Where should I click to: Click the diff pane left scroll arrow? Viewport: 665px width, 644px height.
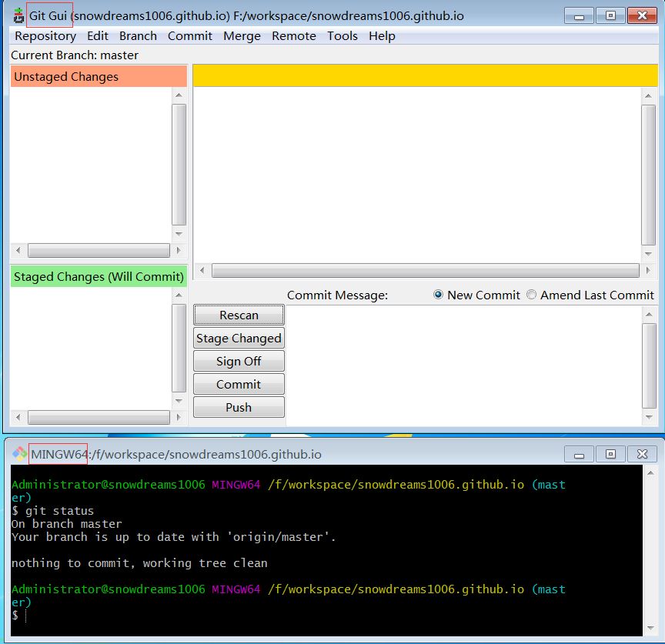pyautogui.click(x=202, y=270)
